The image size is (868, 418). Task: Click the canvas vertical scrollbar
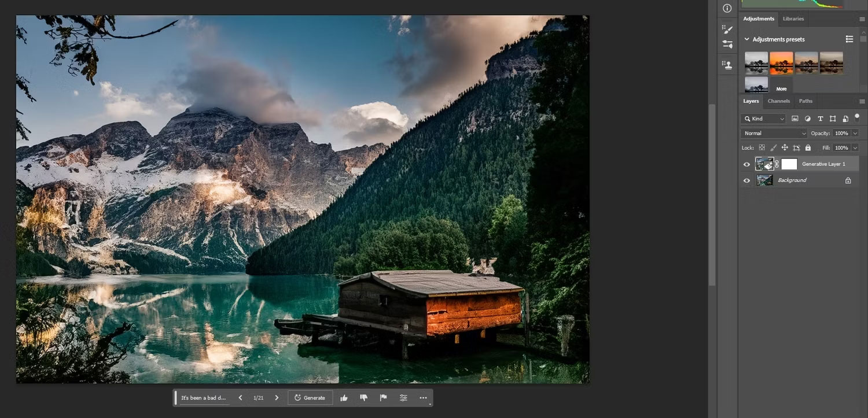[712, 195]
